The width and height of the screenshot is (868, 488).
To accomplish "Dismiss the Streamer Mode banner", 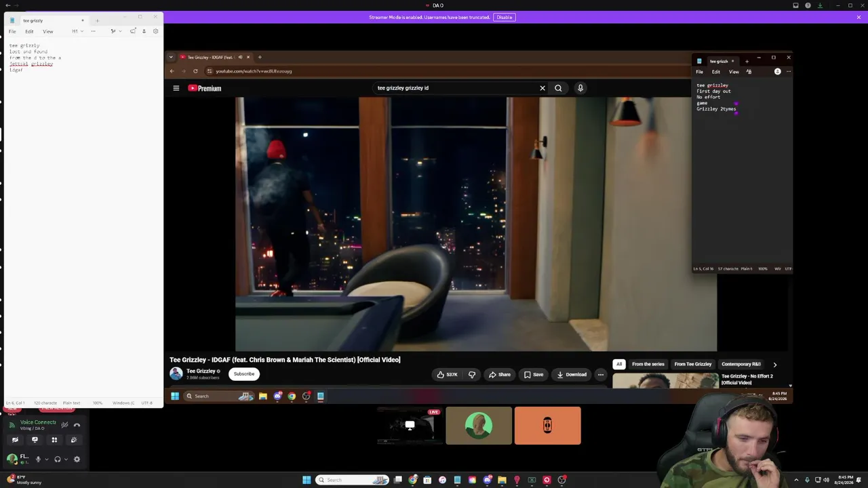I will click(859, 17).
